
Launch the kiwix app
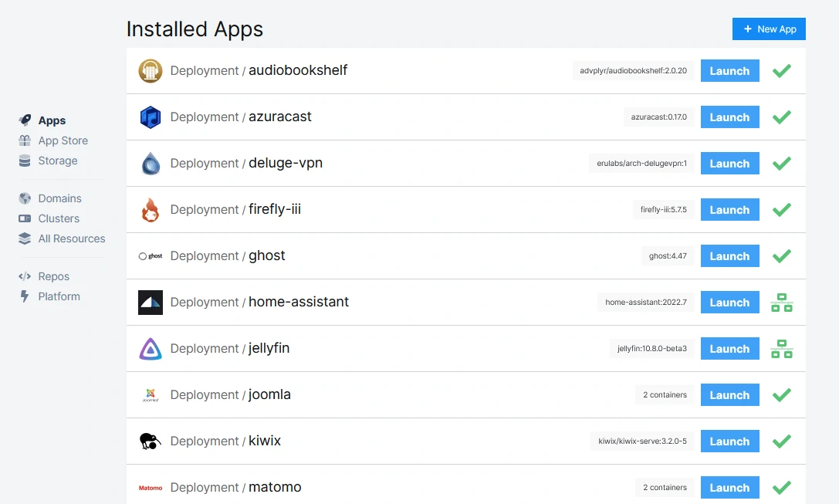[x=730, y=441]
